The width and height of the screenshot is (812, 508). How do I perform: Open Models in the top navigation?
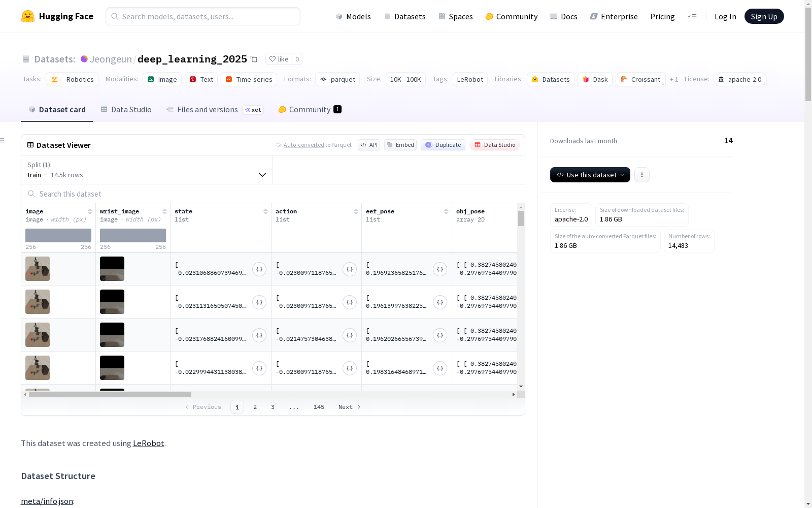click(353, 16)
